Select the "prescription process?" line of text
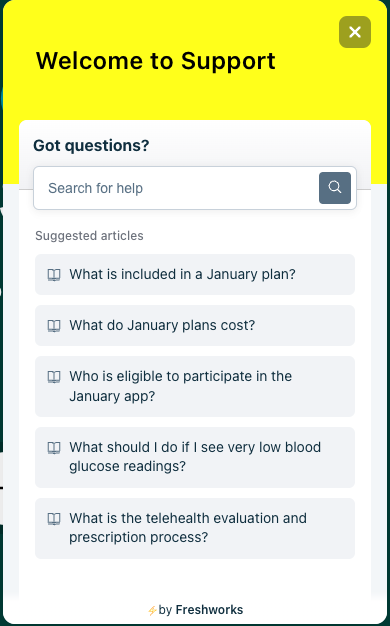Screen dimensions: 390x626 (139, 537)
